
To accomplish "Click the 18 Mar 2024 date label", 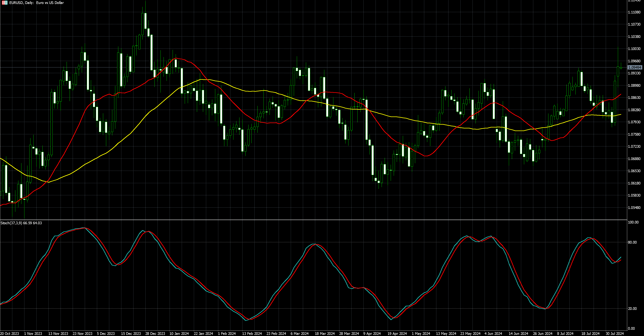I will (324, 334).
